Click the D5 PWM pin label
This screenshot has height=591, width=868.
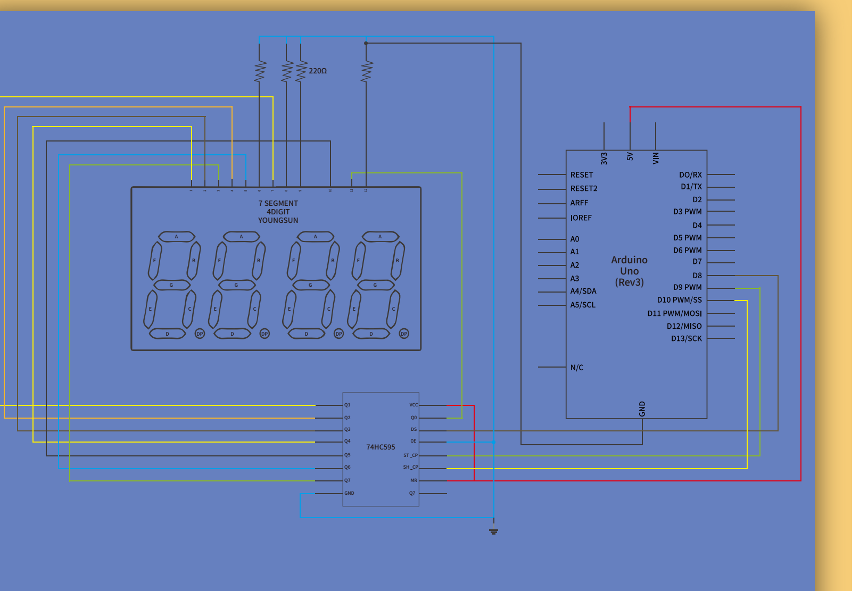(688, 238)
